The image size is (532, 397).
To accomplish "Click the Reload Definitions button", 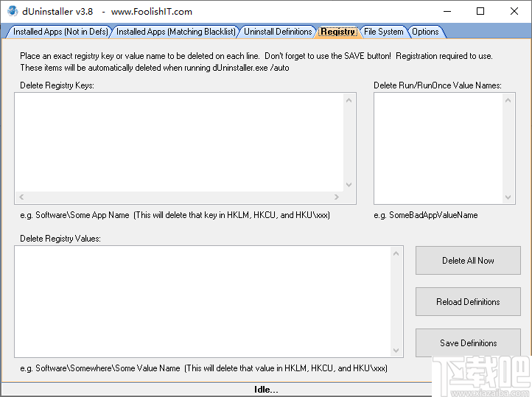I will coord(468,302).
